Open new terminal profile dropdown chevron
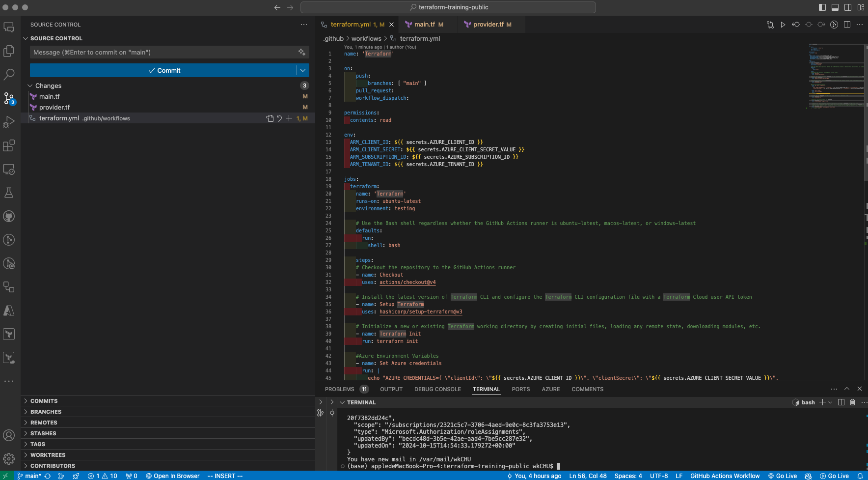The height and width of the screenshot is (480, 868). coord(830,402)
